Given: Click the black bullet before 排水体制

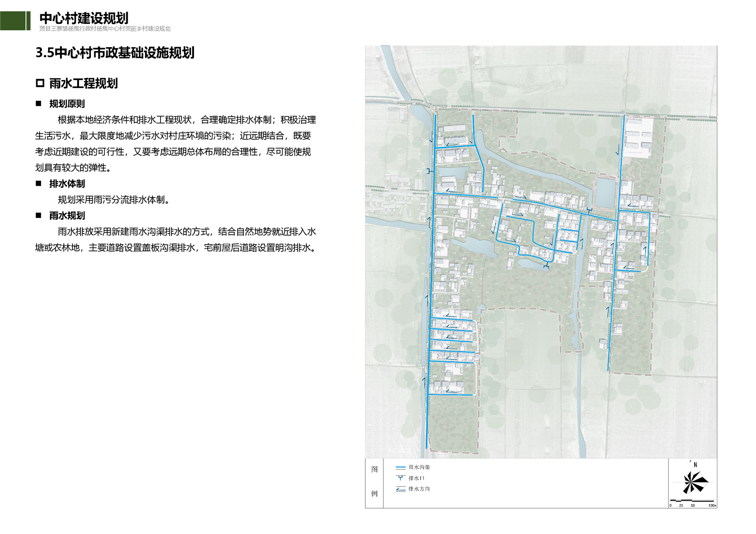Looking at the screenshot, I should (39, 184).
